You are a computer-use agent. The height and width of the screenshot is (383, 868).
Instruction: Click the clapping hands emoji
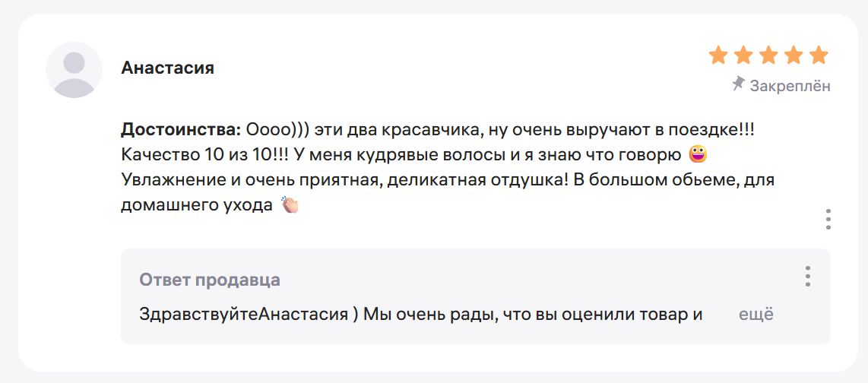pos(290,204)
